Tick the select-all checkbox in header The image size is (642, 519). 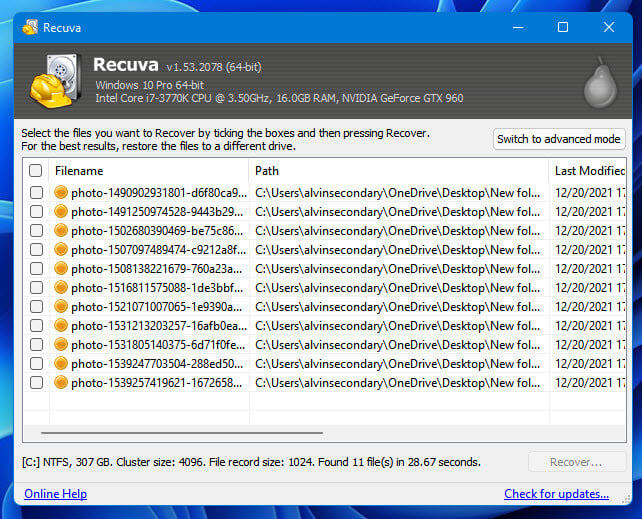tap(36, 170)
